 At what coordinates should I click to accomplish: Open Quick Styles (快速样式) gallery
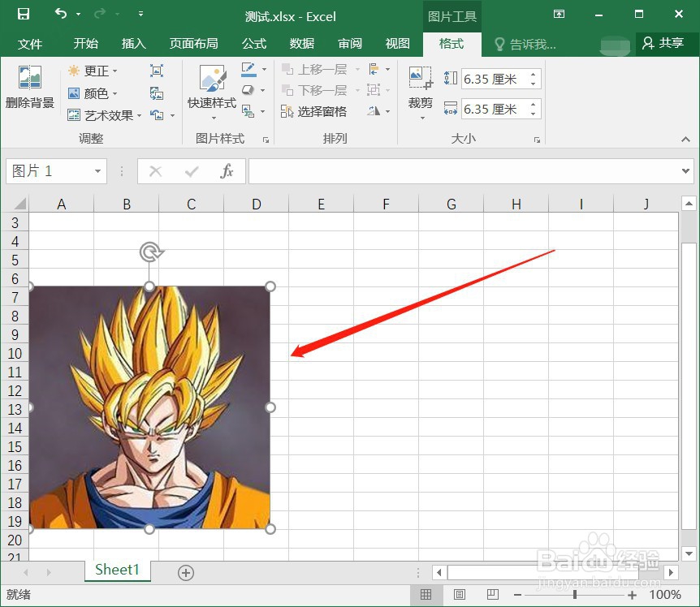pyautogui.click(x=212, y=93)
